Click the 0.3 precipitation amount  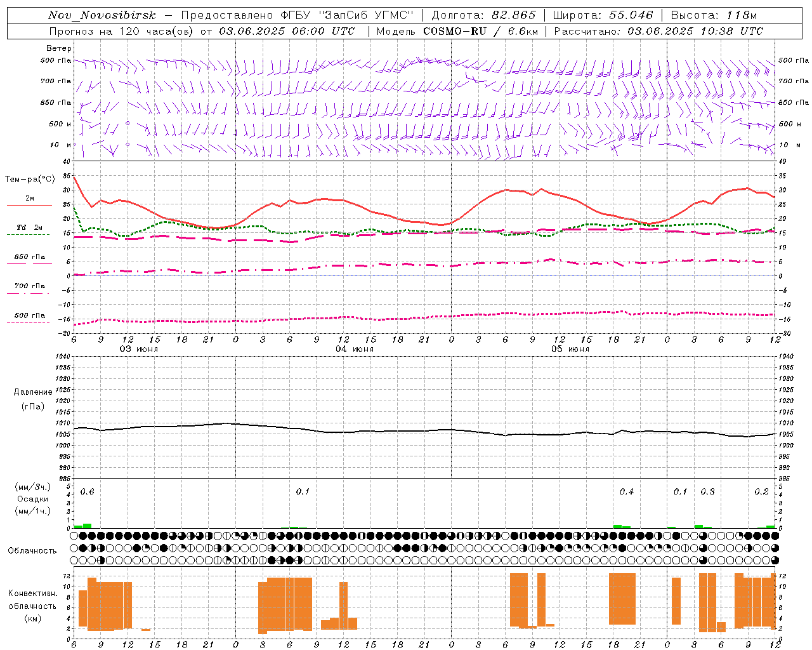[707, 492]
